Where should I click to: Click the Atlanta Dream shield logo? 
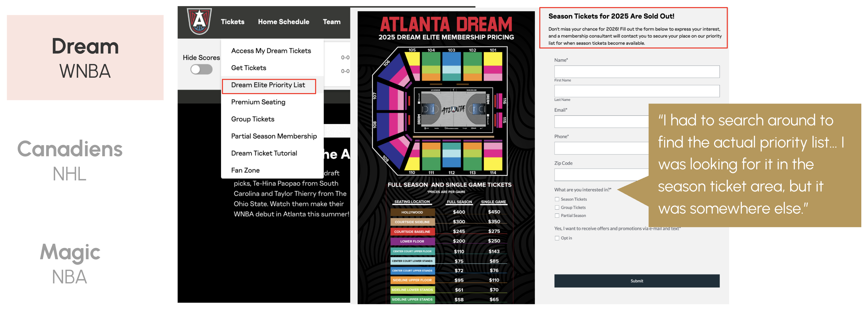199,21
